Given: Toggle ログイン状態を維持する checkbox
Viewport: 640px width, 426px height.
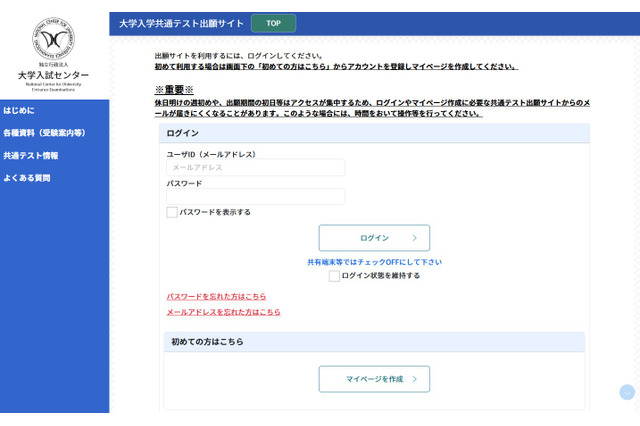Looking at the screenshot, I should click(334, 276).
